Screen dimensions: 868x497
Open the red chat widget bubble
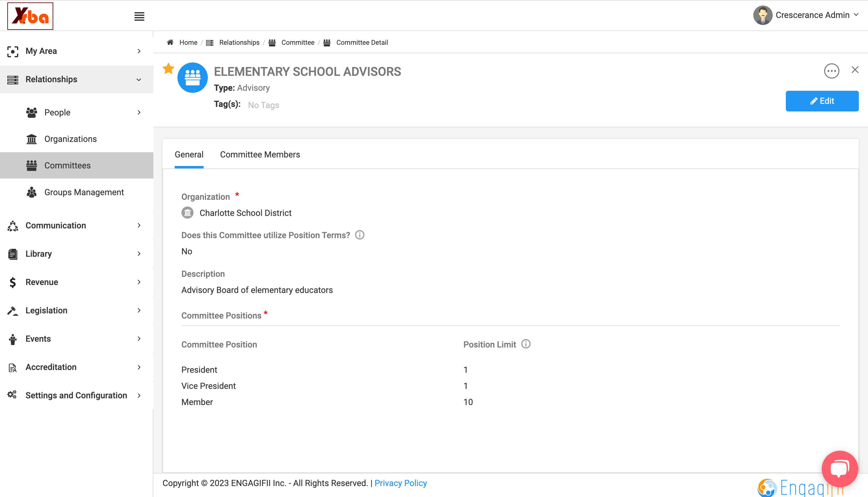tap(840, 469)
